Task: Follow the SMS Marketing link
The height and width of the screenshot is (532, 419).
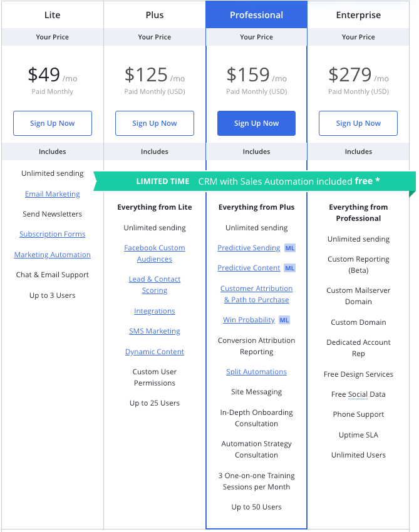Action: tap(155, 331)
